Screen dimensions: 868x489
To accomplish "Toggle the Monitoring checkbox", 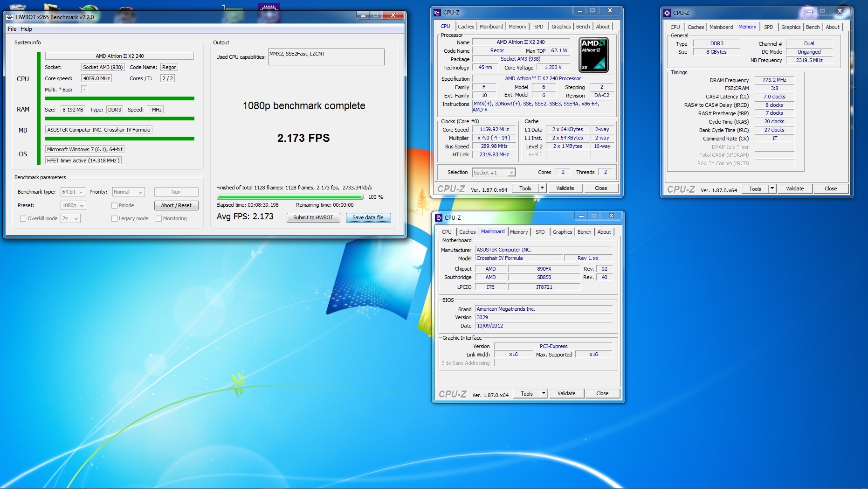I will click(158, 219).
